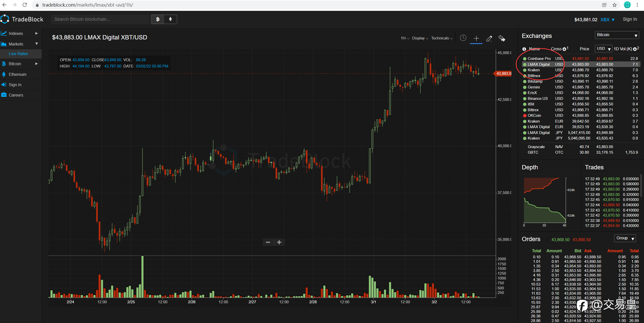Screen dimensions: 644x323
Task: Open the Orders Group dropdown
Action: [x=625, y=238]
